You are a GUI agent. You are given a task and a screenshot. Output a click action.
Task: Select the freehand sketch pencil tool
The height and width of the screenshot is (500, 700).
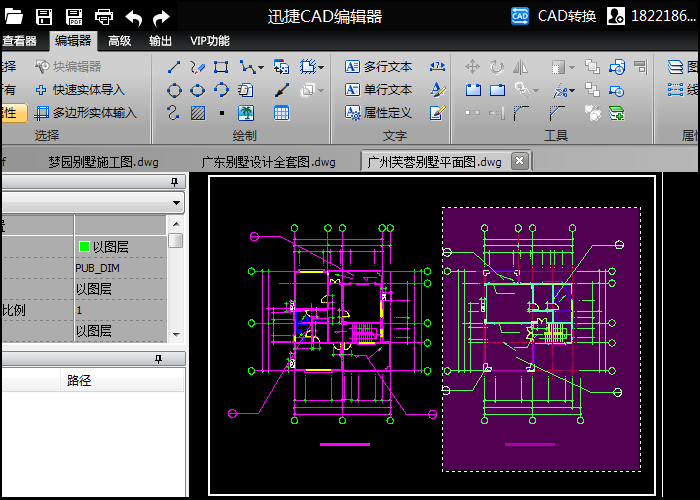[197, 67]
